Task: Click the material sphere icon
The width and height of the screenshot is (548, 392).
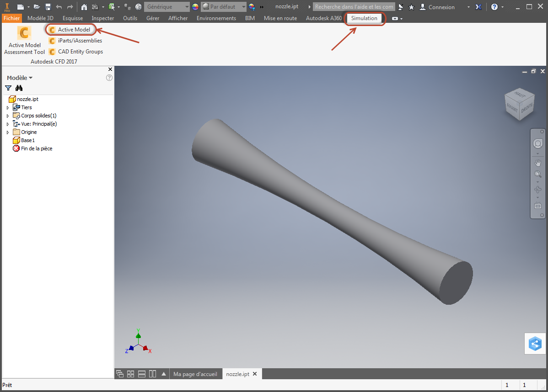Action: tap(139, 7)
